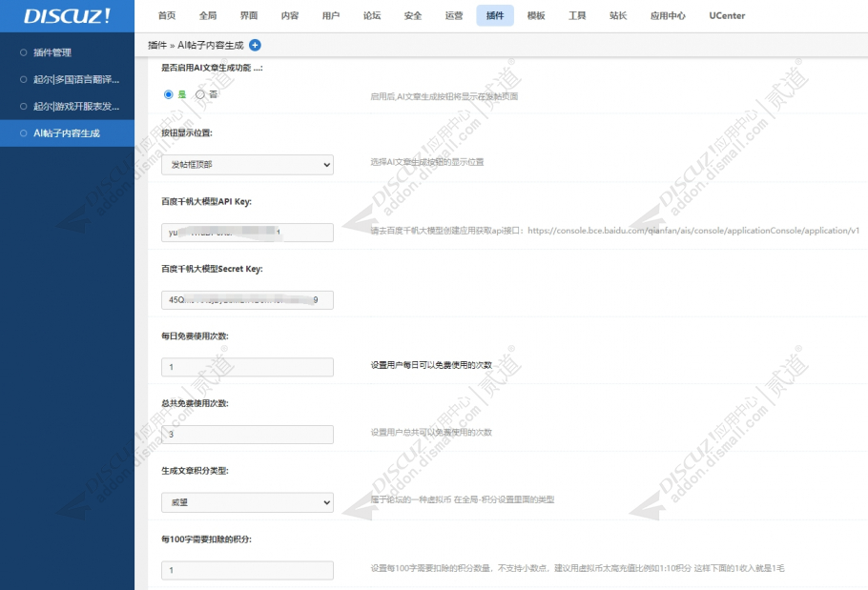Viewport: 868px width, 590px height.
Task: Open the 安全 menu
Action: point(412,15)
